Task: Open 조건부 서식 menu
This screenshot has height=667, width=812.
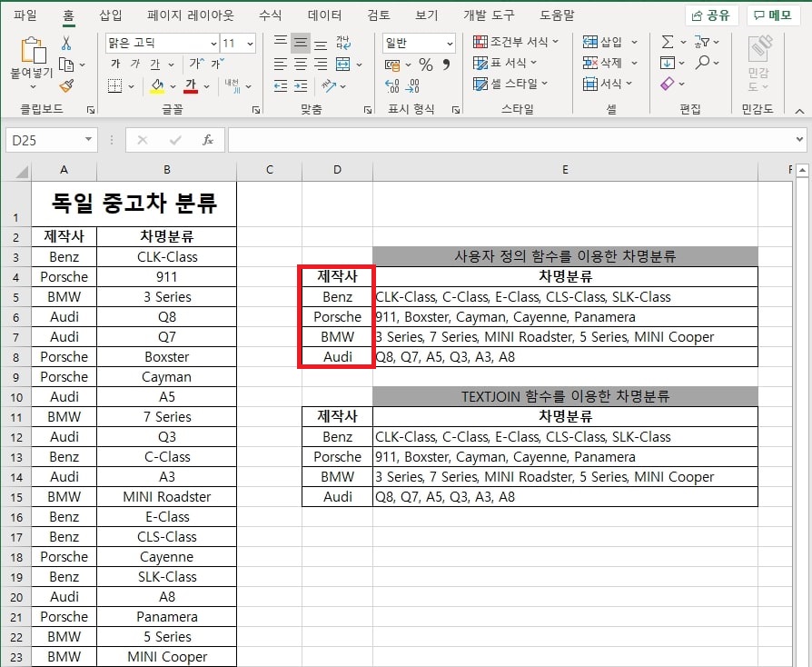Action: [x=516, y=42]
